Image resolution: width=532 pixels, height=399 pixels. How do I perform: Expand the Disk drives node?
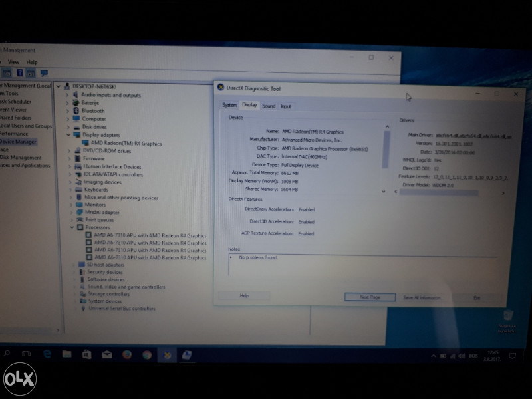click(68, 127)
